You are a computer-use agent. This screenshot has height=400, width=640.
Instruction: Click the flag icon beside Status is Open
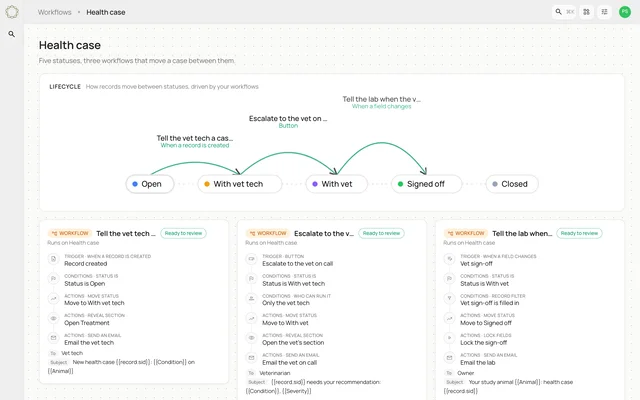(53, 279)
